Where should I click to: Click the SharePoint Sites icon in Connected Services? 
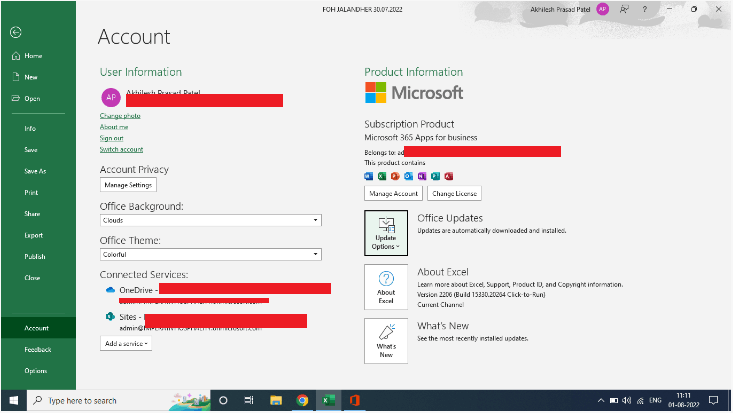(x=110, y=317)
